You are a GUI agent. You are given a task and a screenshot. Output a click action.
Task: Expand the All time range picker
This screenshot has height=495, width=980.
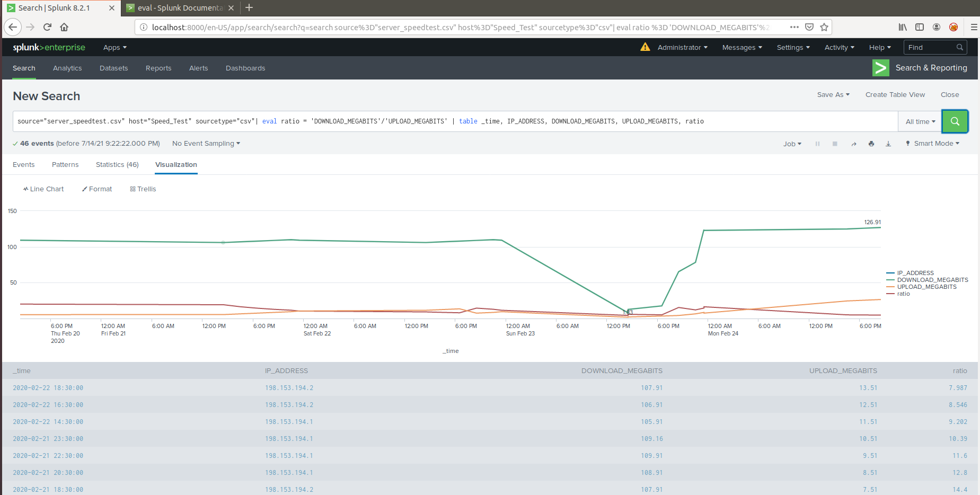(x=920, y=122)
